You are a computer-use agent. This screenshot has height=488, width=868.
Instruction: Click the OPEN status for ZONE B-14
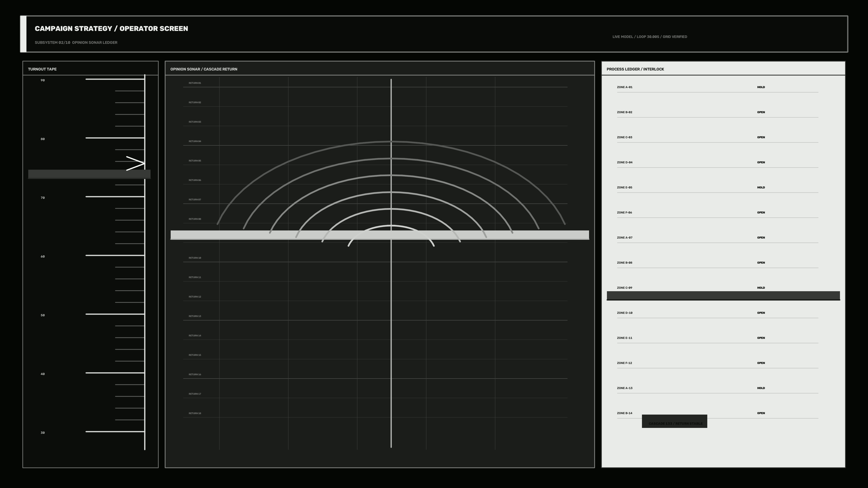point(761,413)
